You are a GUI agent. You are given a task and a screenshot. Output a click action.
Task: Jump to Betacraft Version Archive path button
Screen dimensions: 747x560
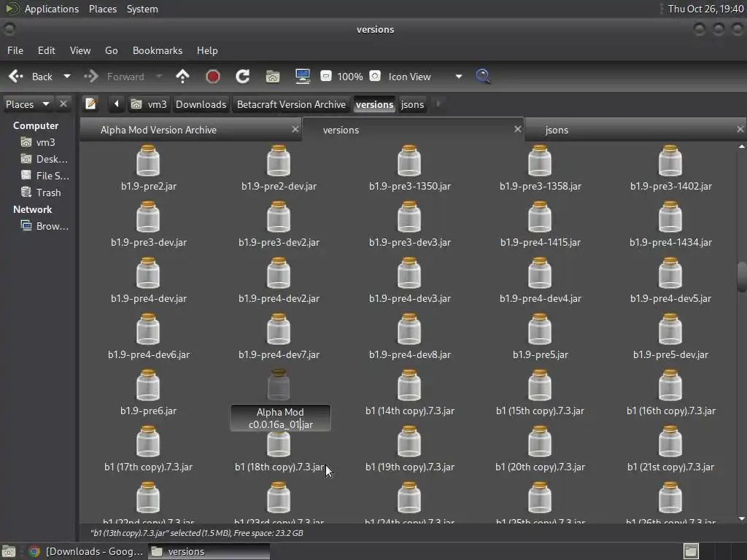click(291, 104)
